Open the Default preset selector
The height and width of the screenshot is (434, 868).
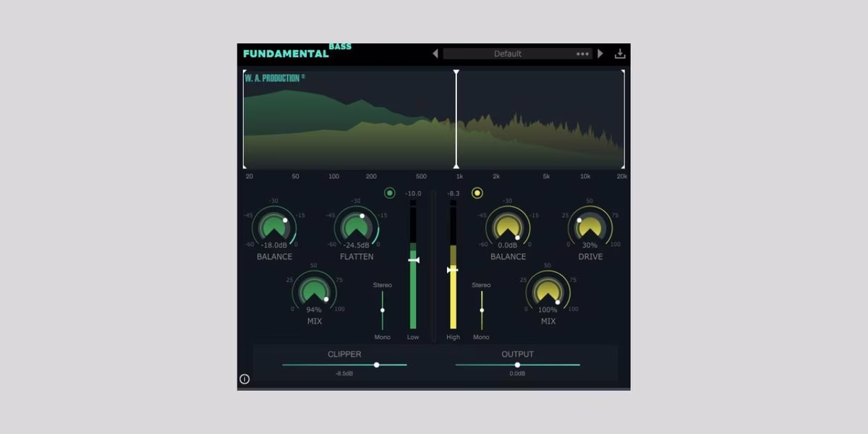pos(507,53)
